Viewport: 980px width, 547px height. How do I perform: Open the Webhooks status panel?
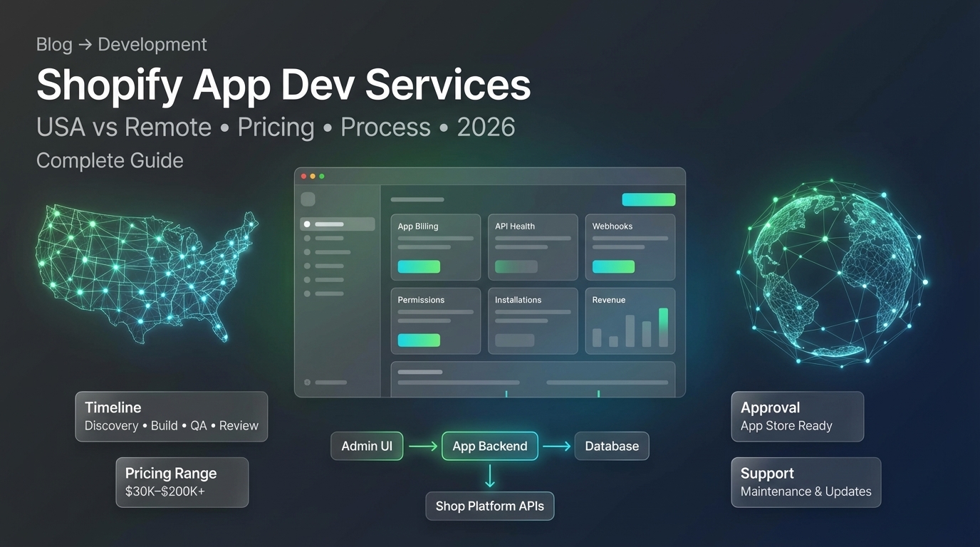pyautogui.click(x=630, y=247)
